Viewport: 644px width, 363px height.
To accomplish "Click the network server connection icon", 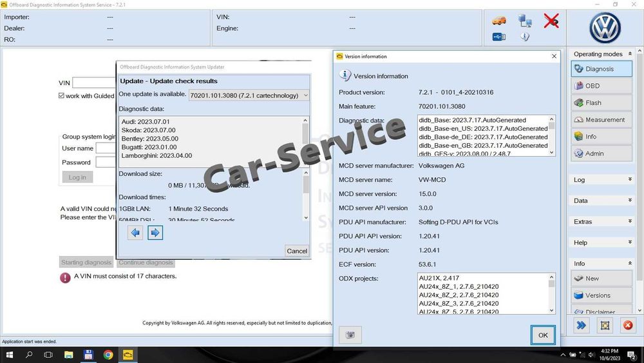I will click(x=524, y=21).
